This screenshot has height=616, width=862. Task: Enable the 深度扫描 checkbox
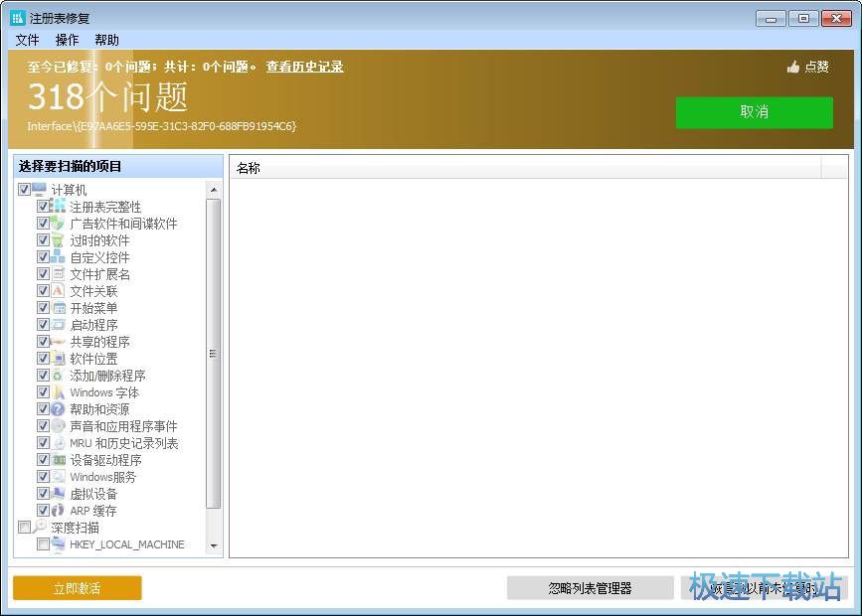tap(26, 528)
